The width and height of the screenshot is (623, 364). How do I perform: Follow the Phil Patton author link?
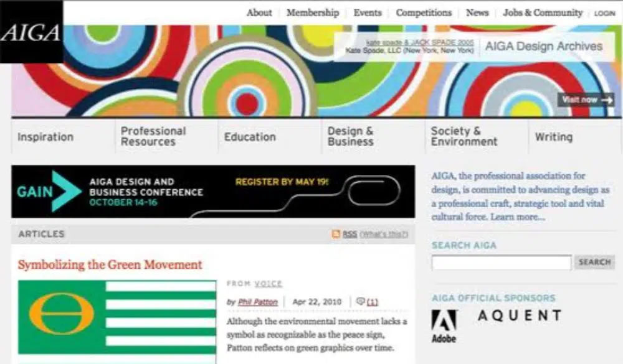coord(257,302)
